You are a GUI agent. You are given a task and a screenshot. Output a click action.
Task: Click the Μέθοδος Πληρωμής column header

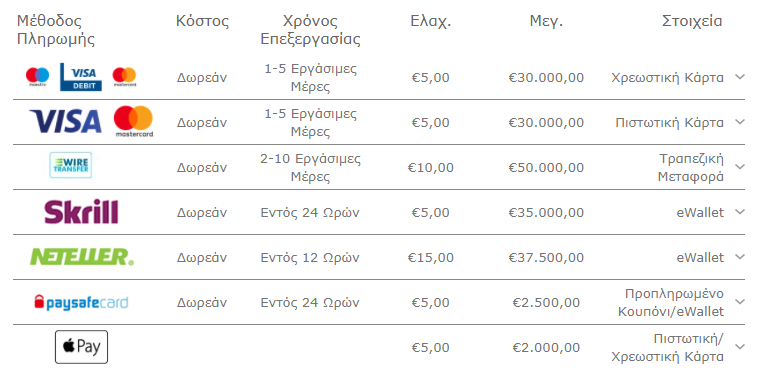point(56,30)
